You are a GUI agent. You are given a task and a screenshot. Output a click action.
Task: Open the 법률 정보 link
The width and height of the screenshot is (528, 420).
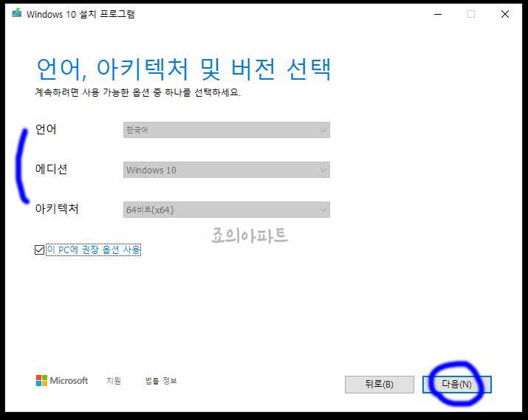coord(161,381)
